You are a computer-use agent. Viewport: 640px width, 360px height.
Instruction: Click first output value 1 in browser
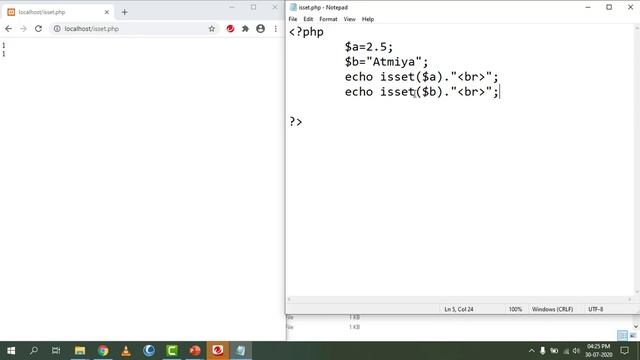pos(4,45)
